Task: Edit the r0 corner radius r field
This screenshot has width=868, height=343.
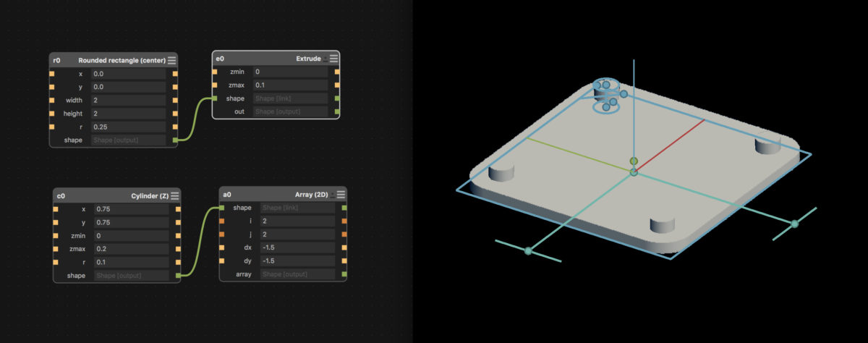Action: pos(129,127)
